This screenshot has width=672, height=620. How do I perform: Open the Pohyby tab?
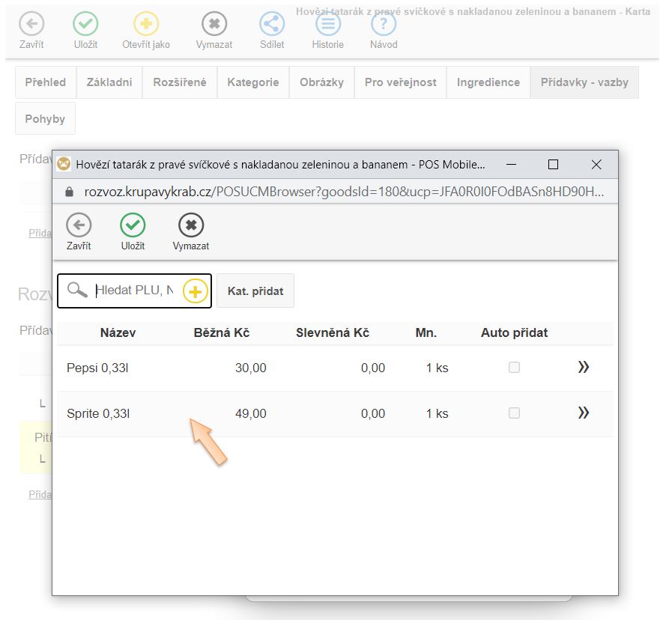pyautogui.click(x=45, y=119)
